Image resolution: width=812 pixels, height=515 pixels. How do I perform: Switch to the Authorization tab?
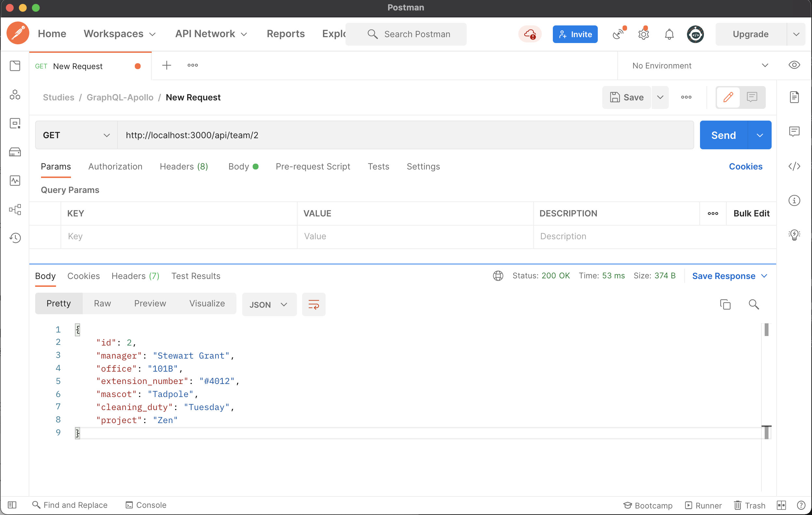(115, 166)
